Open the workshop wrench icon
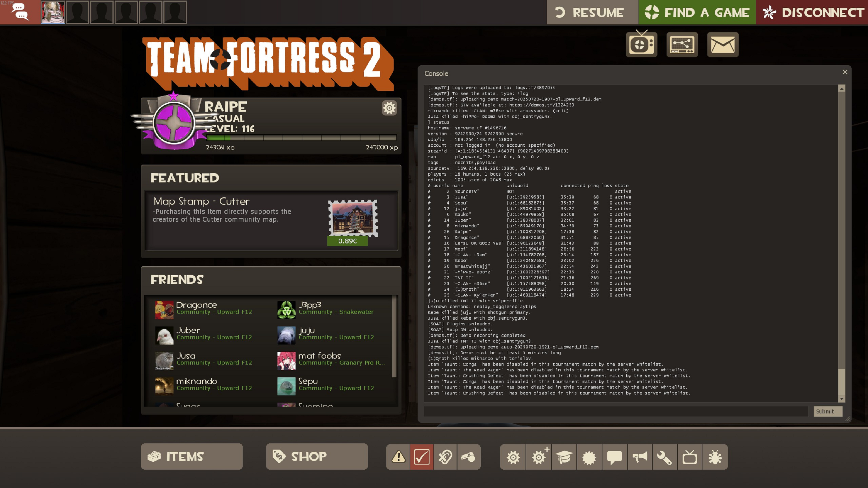This screenshot has width=868, height=488. click(x=665, y=457)
